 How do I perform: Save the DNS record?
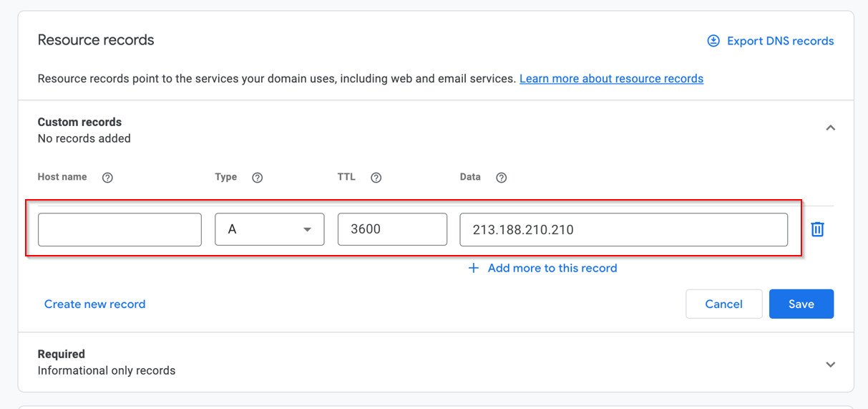(801, 304)
